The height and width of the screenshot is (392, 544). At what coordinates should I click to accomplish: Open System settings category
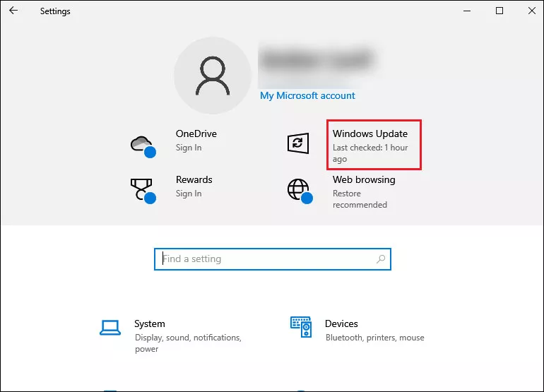point(188,335)
